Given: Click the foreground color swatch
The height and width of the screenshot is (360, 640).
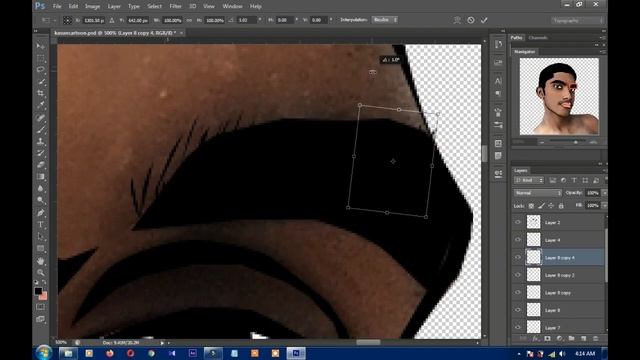Looking at the screenshot, I should point(38,291).
